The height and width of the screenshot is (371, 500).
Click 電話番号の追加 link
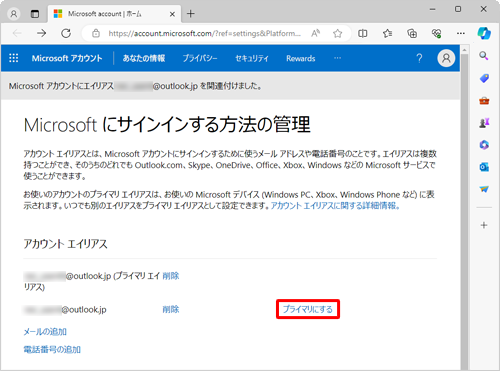(52, 349)
